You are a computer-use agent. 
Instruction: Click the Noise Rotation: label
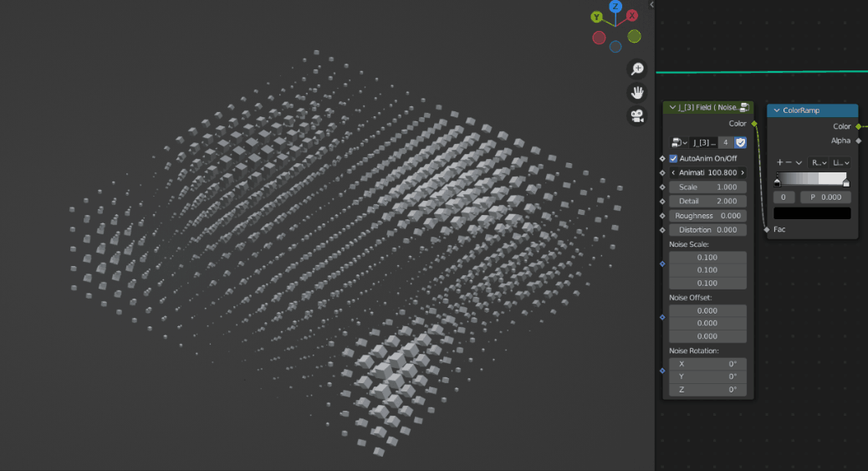click(693, 351)
